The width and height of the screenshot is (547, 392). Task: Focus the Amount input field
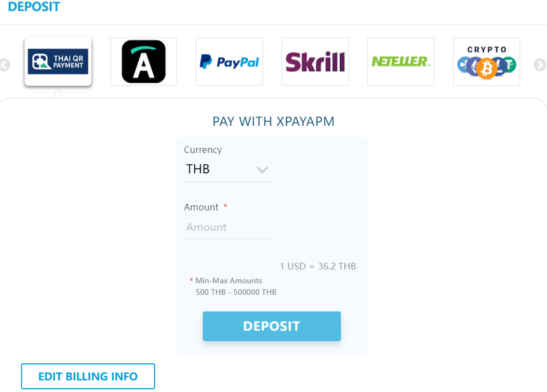227,227
